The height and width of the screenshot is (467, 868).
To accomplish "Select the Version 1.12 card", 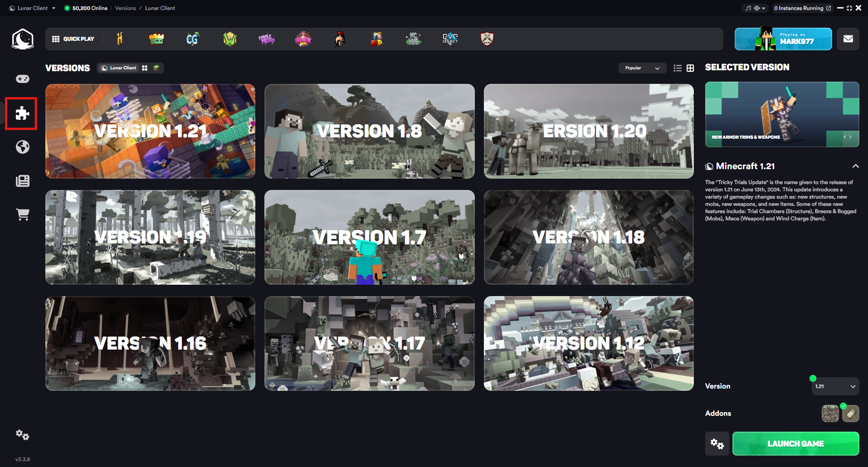I will point(589,343).
